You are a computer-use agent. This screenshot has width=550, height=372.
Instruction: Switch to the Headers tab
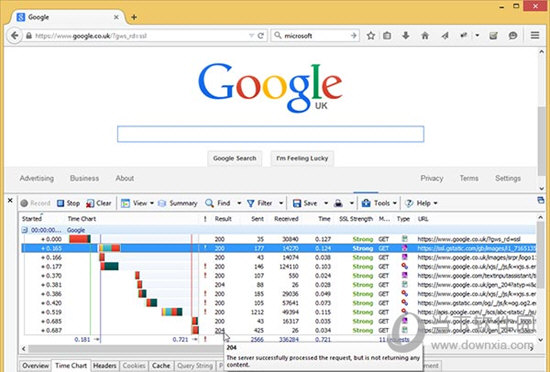pos(105,366)
